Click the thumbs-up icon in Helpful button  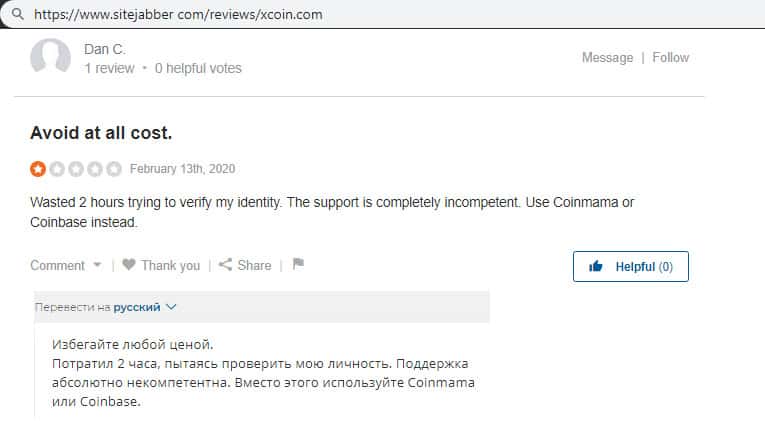click(x=597, y=267)
